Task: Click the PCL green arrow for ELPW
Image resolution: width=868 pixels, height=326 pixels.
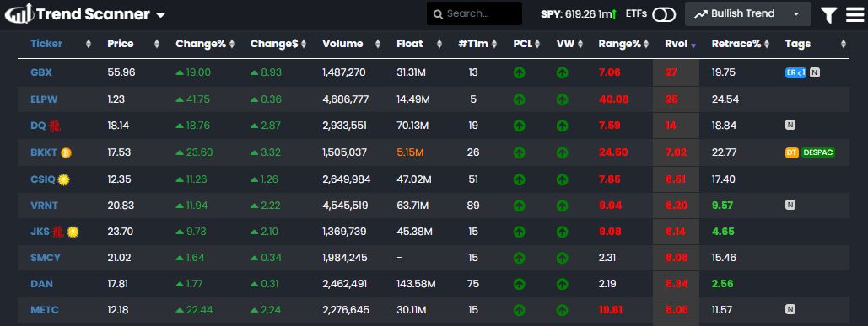Action: coord(520,99)
